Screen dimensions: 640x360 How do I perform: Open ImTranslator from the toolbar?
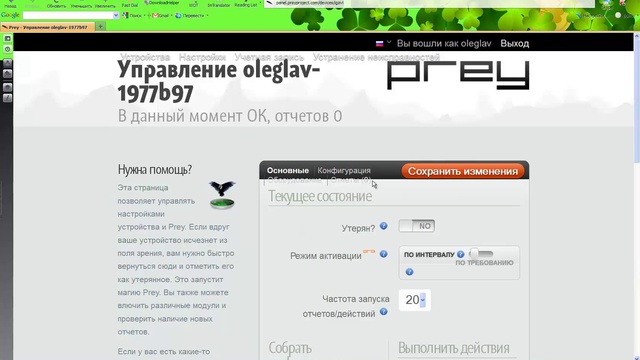click(219, 4)
